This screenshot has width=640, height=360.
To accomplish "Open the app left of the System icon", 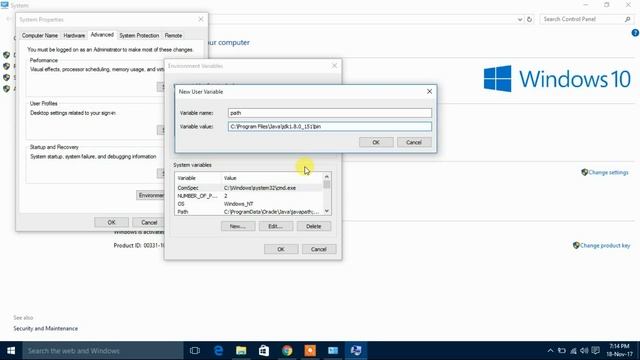I will 333,351.
